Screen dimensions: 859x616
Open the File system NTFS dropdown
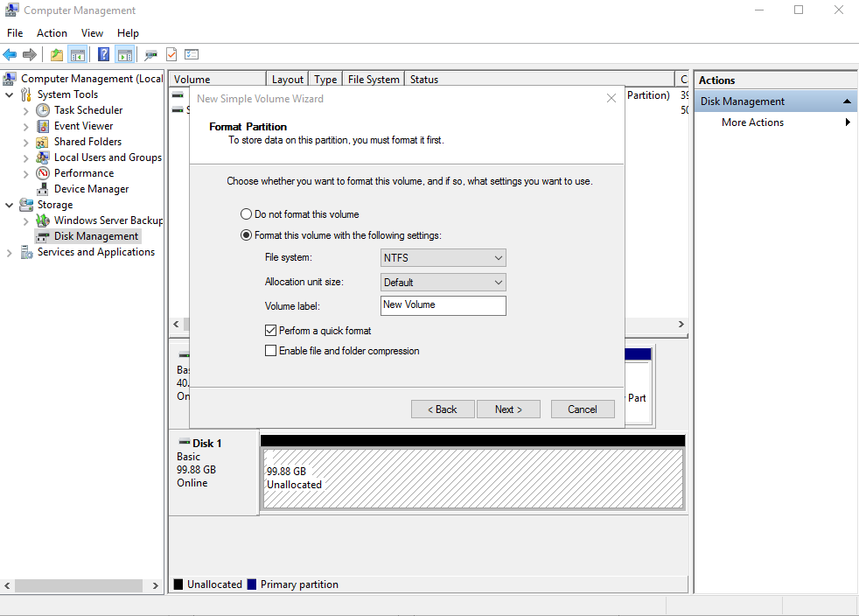(443, 258)
